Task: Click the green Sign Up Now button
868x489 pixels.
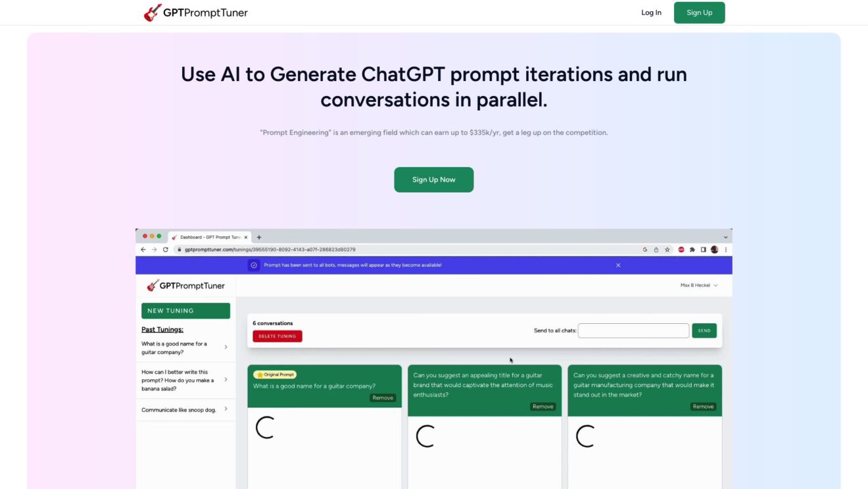Action: [433, 179]
